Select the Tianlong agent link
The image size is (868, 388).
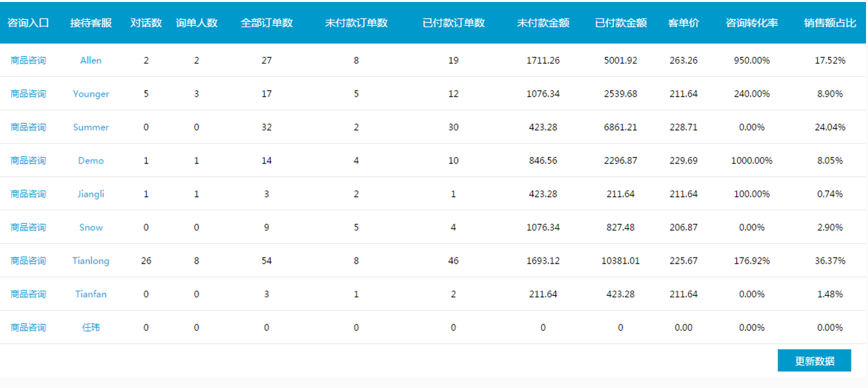coord(91,261)
